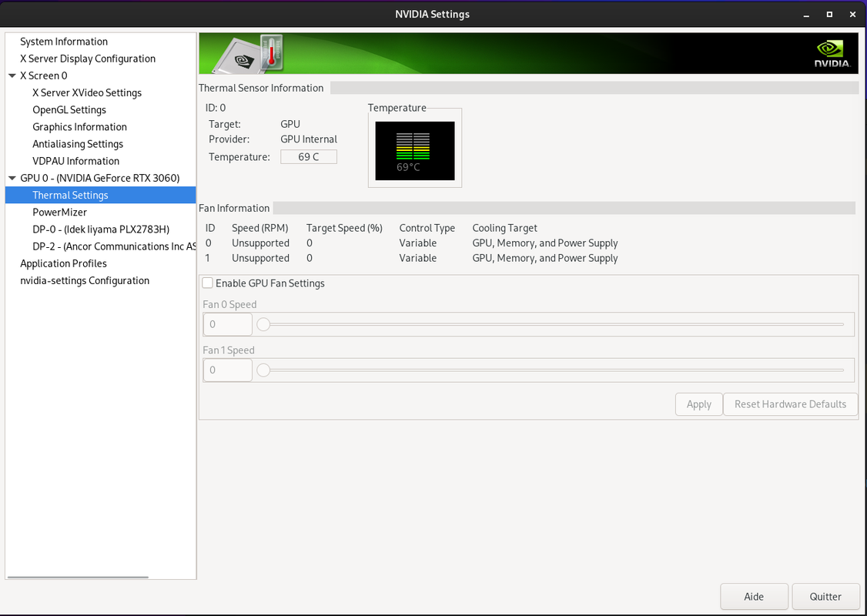Go to OpenGL Settings
867x616 pixels.
(69, 110)
